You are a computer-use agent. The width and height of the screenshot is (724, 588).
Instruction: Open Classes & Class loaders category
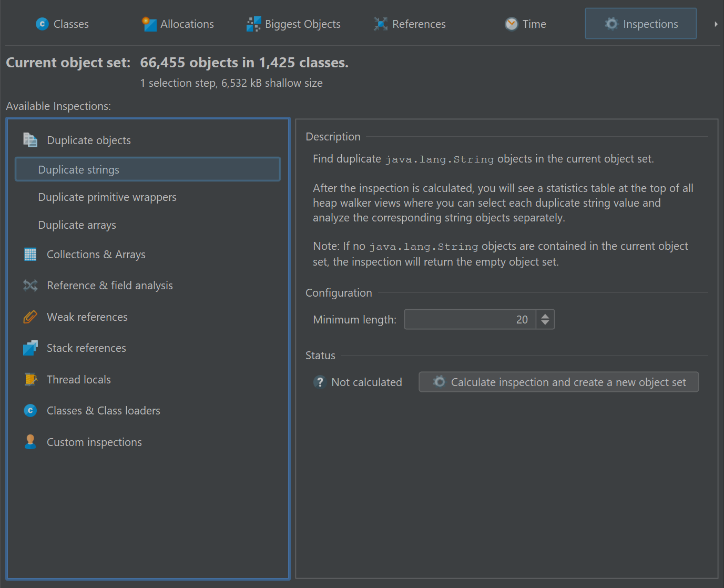click(148, 411)
